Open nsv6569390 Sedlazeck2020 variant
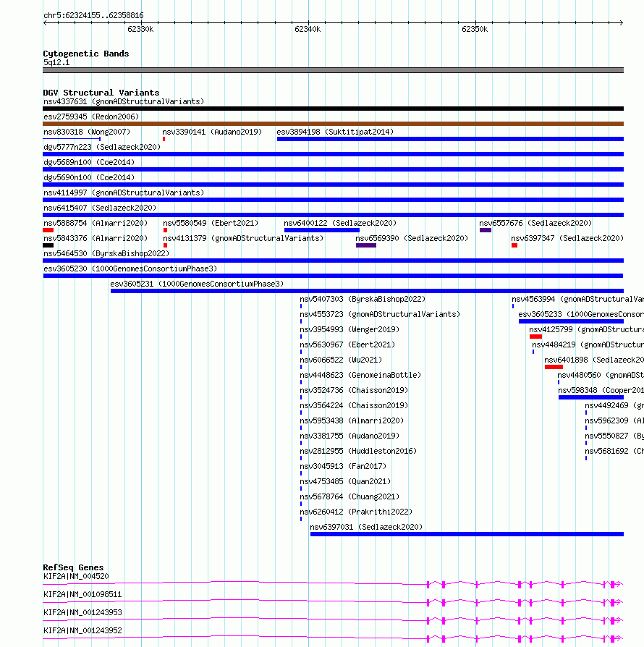Viewport: 644px width, 647px height. (412, 239)
